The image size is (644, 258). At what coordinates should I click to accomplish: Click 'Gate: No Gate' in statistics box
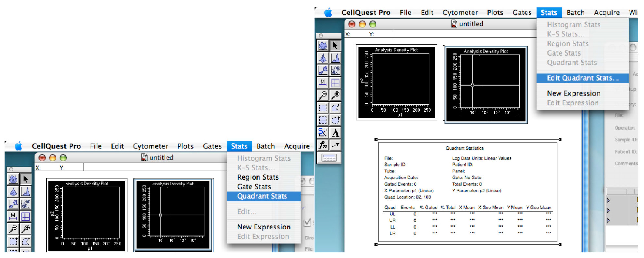466,178
